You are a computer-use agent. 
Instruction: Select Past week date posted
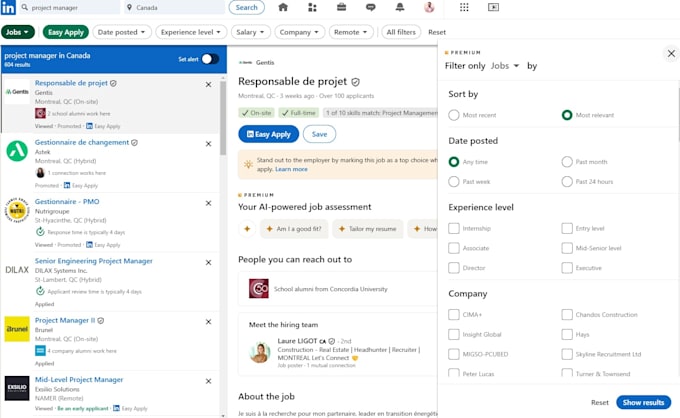coord(454,181)
